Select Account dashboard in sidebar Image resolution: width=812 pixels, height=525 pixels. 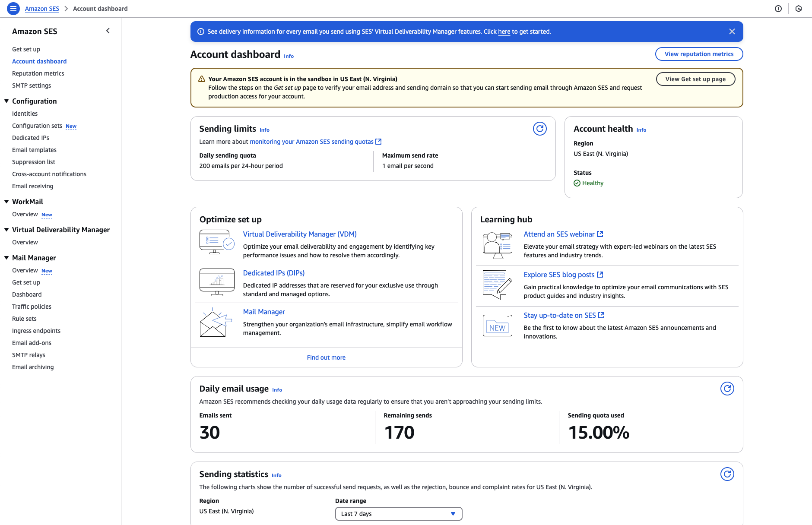tap(39, 61)
